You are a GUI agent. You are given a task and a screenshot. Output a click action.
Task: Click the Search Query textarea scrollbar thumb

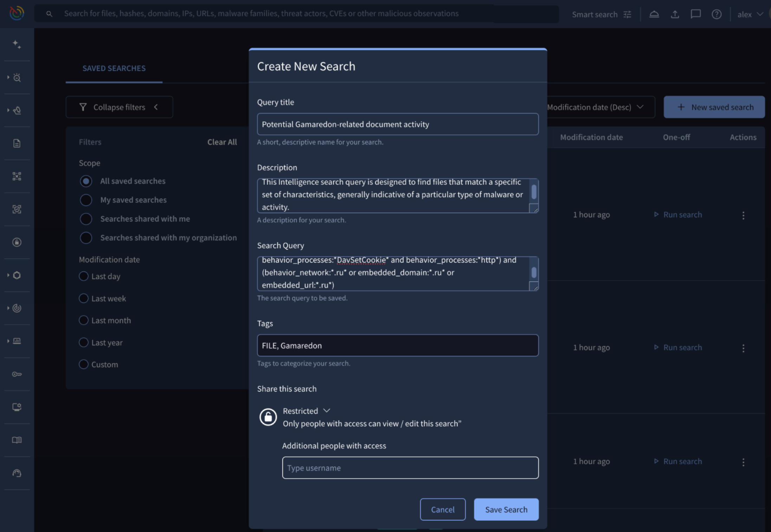[x=533, y=272]
